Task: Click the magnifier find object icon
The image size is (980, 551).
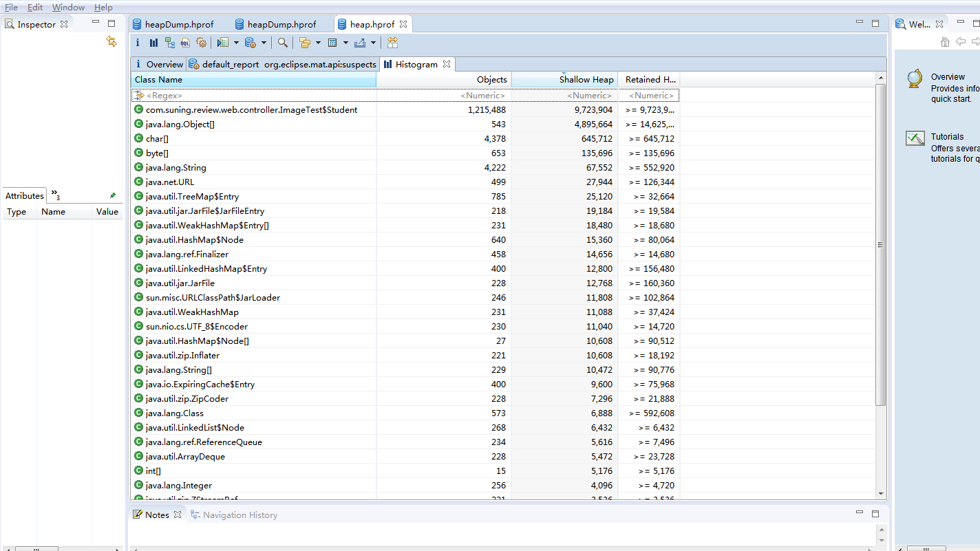Action: pyautogui.click(x=282, y=43)
